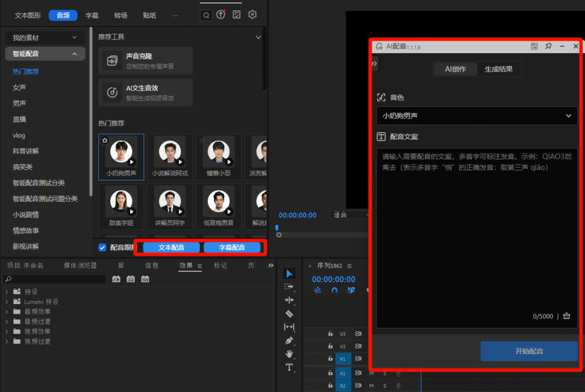Select the Track Select Forward tool
The image size is (585, 392).
point(289,287)
